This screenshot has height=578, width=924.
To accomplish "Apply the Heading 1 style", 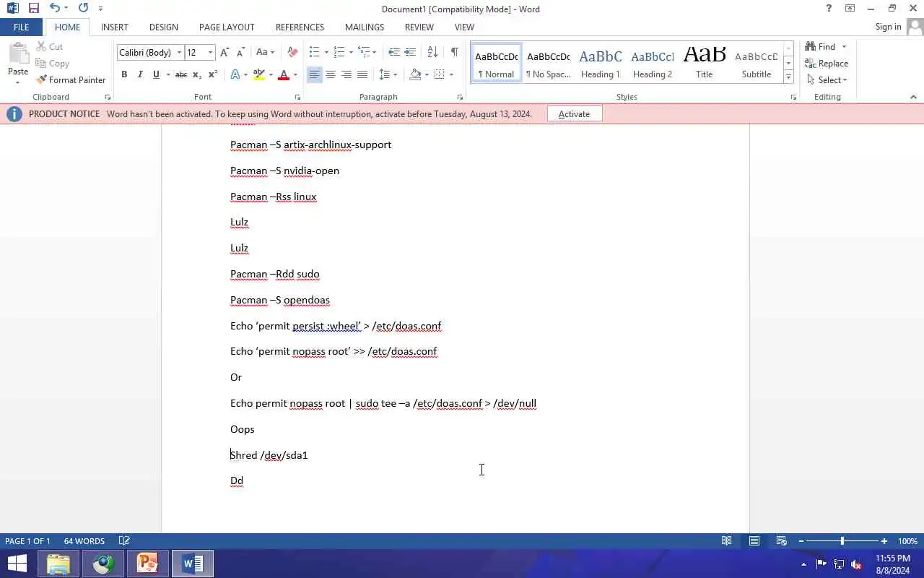I will 601,63.
